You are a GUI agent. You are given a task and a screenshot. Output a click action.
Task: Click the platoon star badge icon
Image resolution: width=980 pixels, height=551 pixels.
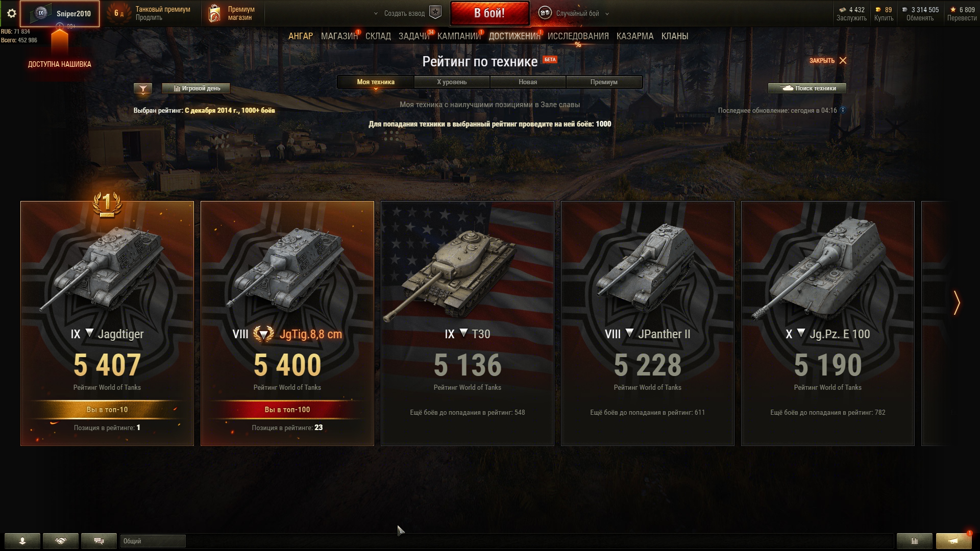tap(435, 13)
